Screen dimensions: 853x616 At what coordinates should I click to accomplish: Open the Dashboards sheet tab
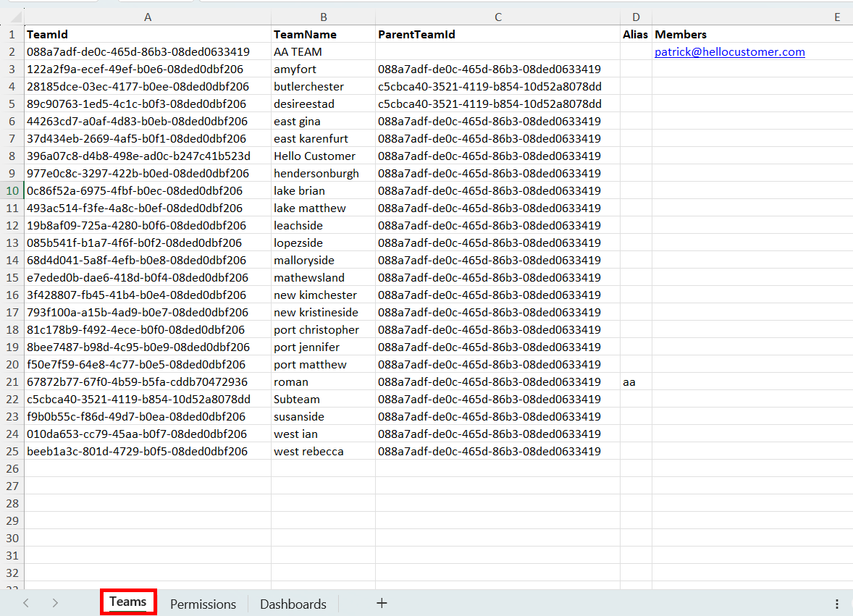293,604
